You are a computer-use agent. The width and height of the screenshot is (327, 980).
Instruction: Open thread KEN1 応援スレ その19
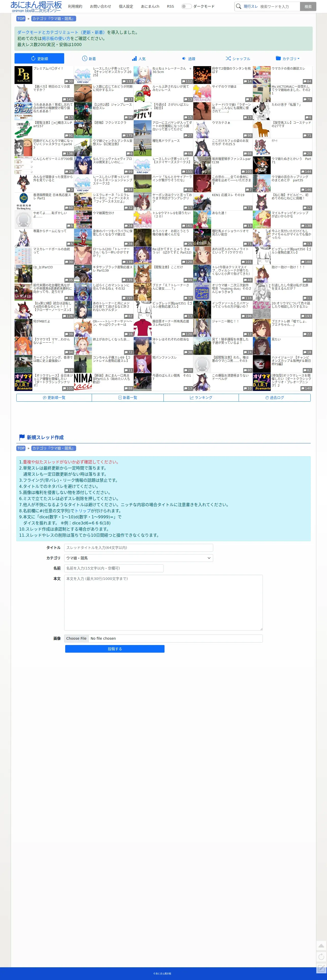tap(228, 195)
